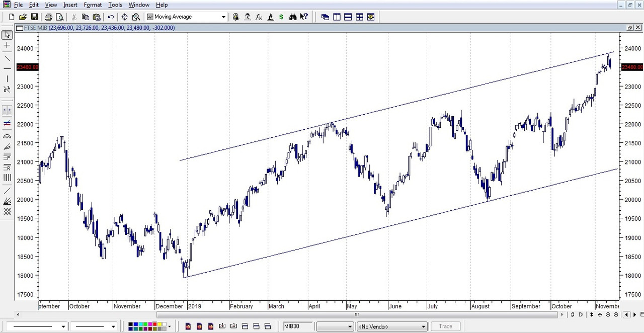This screenshot has height=333, width=644.
Task: Click the green dollar sign icon
Action: pos(281,17)
